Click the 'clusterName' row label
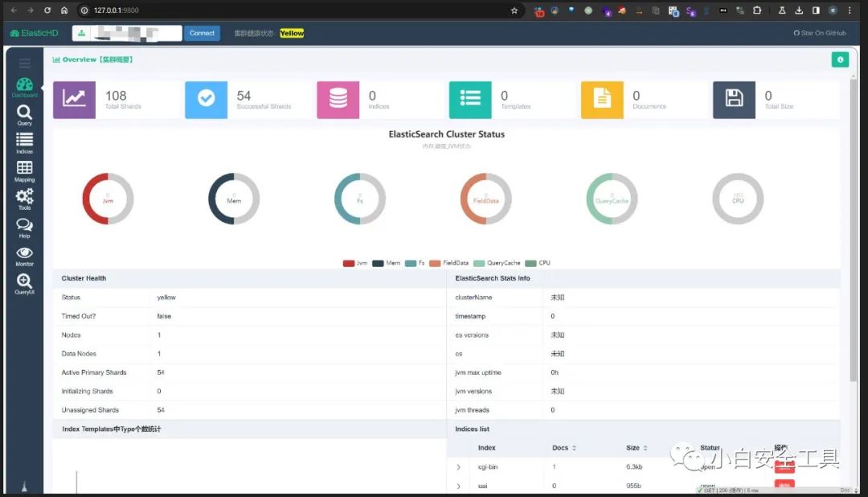Image resolution: width=868 pixels, height=497 pixels. click(473, 298)
